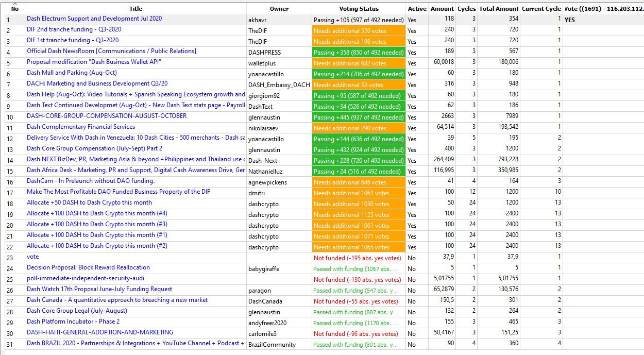Open DASH-HAITI-GENERAL-ADOPTION-AND-MARKETING link

tap(100, 332)
